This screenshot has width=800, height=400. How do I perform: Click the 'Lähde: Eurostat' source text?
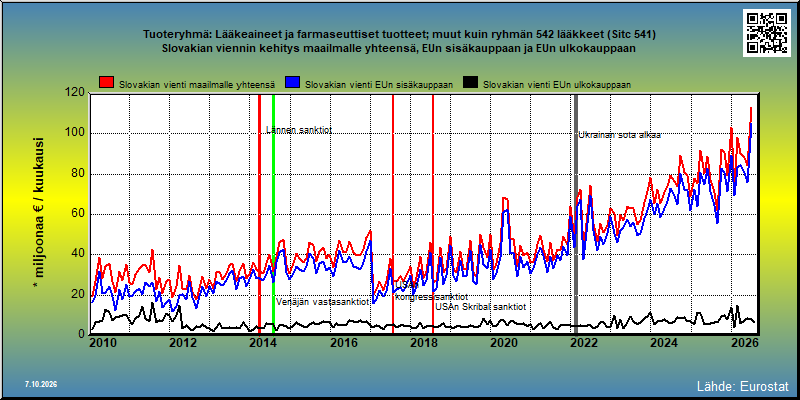pos(743,385)
